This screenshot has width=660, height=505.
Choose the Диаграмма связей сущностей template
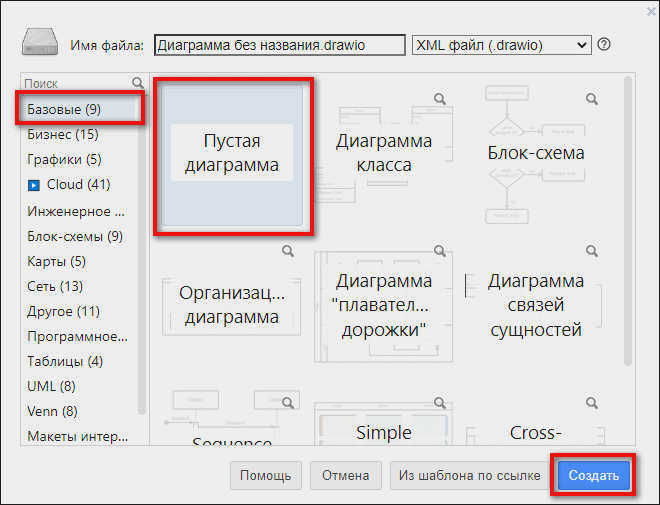point(536,306)
